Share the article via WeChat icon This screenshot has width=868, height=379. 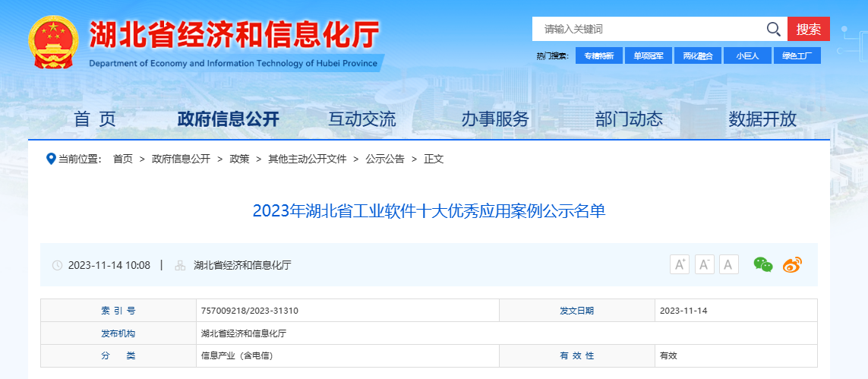pos(763,264)
